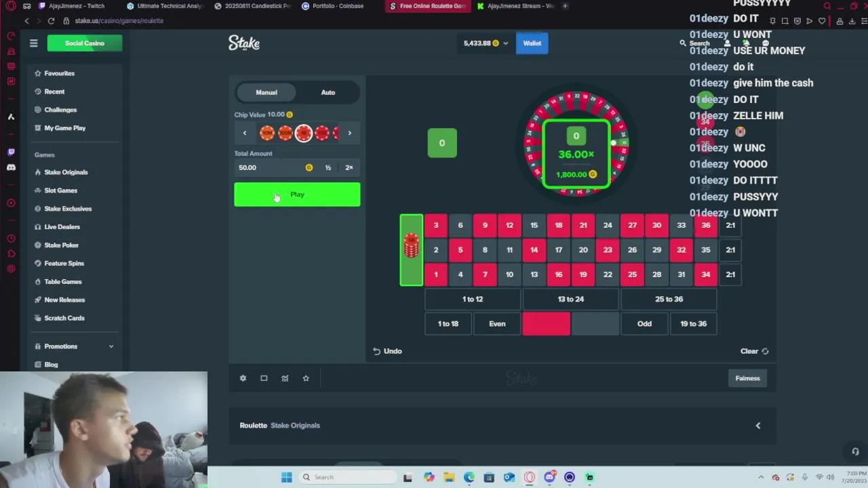Bet on Even
Screen dimensions: 868x488
497,324
